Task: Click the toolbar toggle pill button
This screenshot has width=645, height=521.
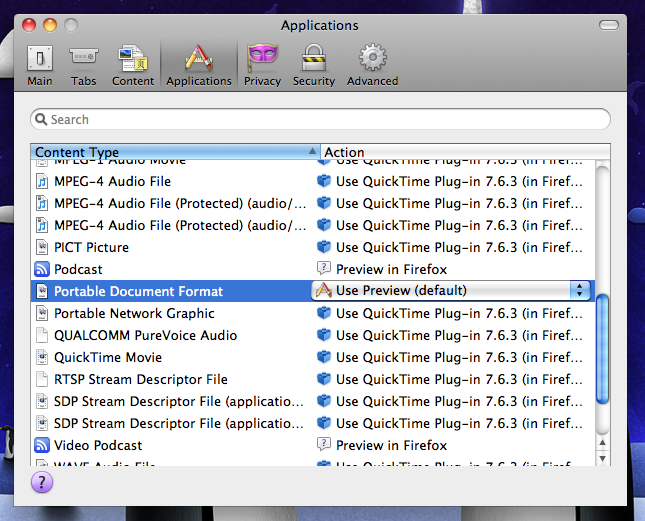Action: (x=609, y=25)
